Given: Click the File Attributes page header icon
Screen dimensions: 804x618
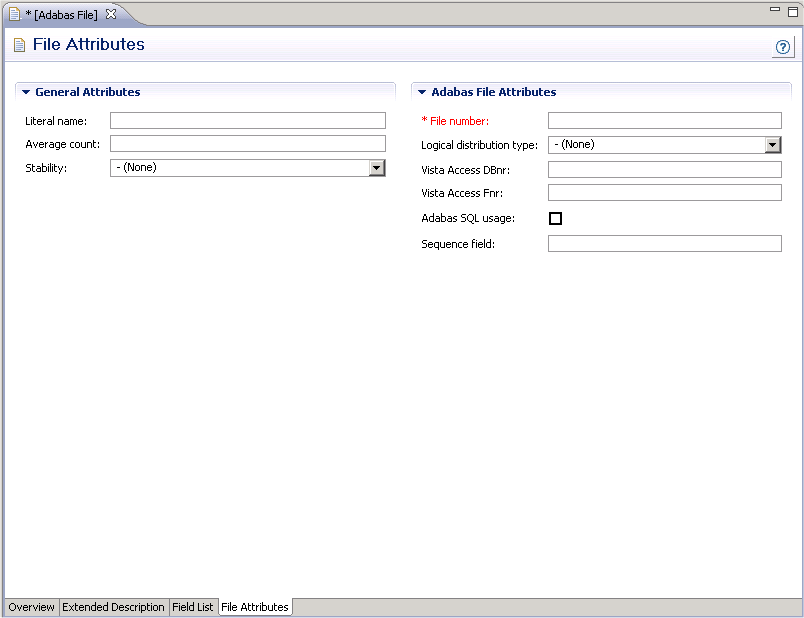Looking at the screenshot, I should click(19, 45).
